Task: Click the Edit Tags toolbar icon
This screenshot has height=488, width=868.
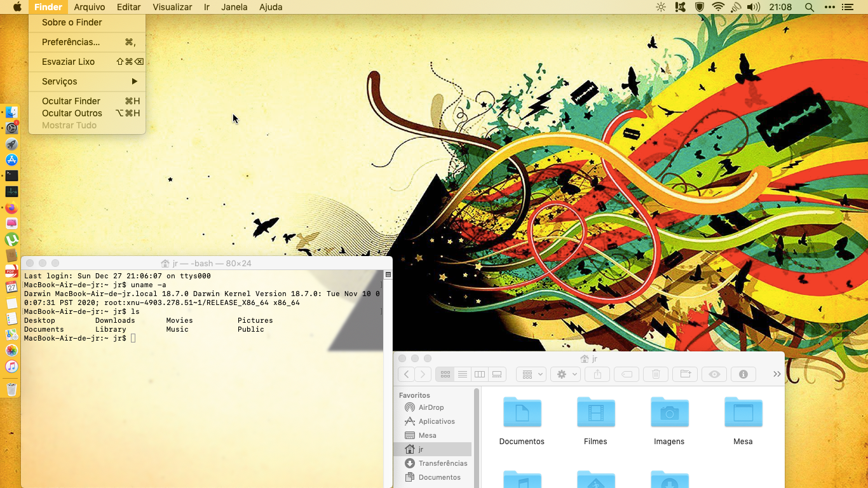Action: tap(627, 374)
